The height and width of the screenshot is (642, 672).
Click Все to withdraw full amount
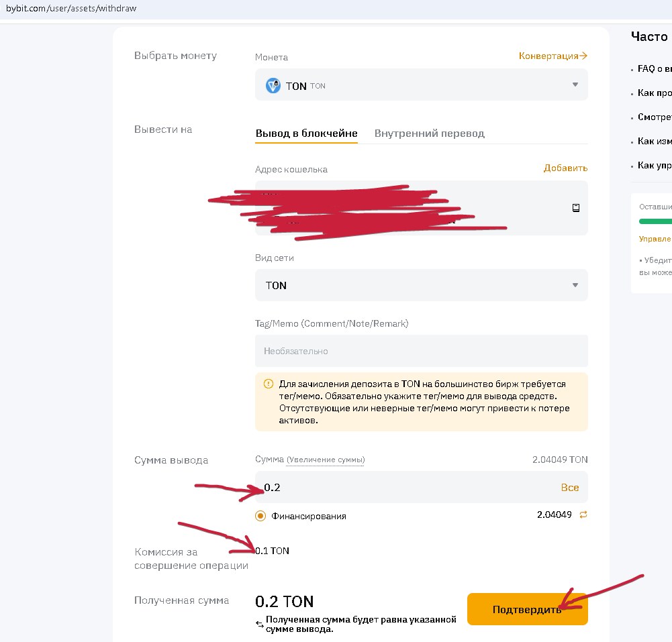pos(569,488)
